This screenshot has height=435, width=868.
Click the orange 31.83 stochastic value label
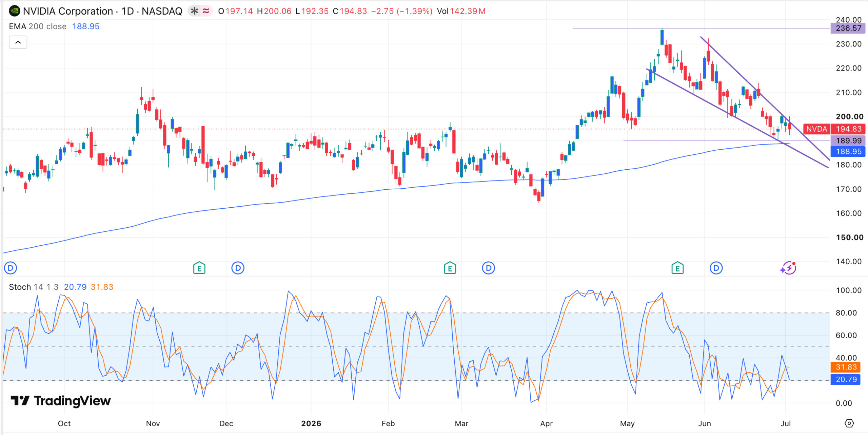846,367
